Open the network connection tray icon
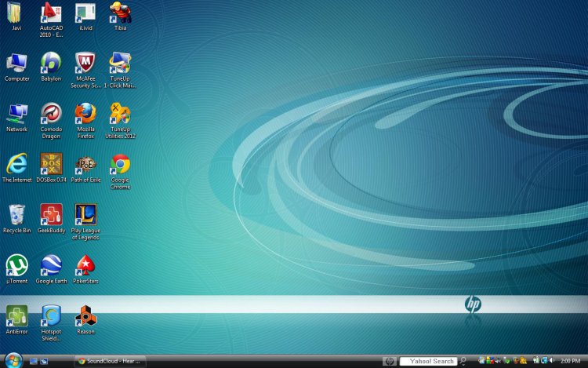The width and height of the screenshot is (588, 368). [x=544, y=360]
